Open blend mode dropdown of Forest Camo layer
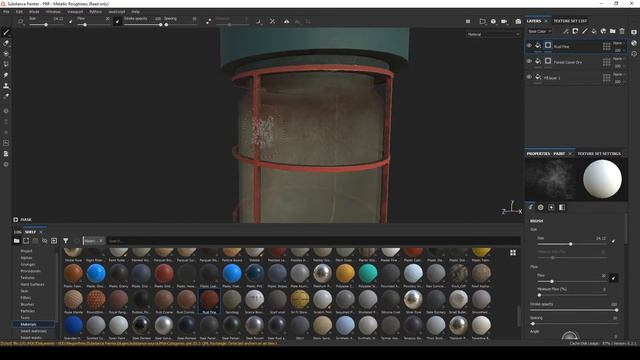 tap(618, 58)
